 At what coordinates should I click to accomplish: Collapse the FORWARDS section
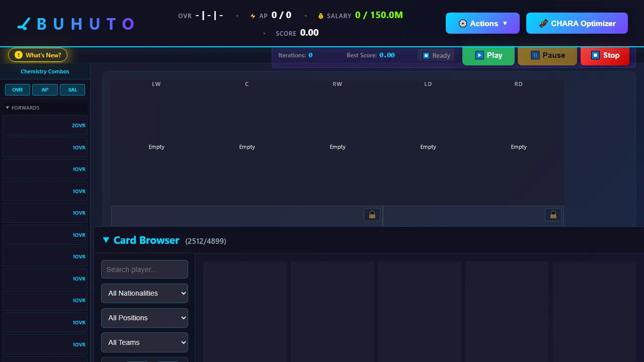[8, 108]
